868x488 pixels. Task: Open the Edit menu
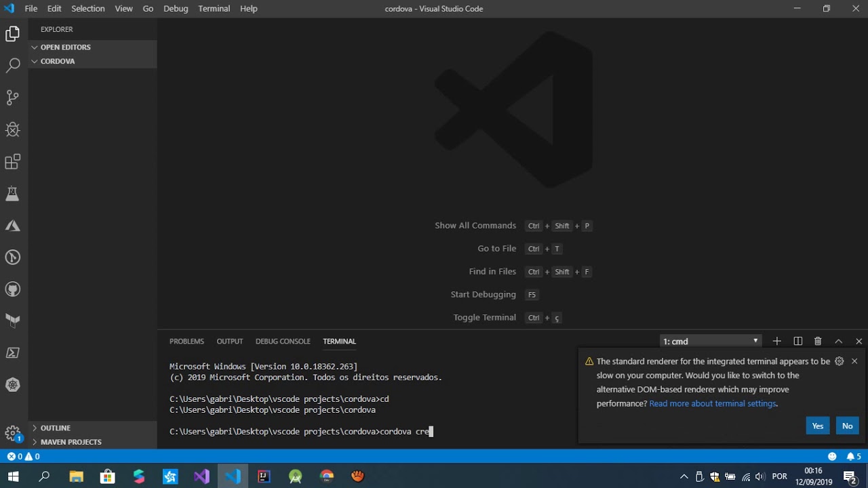[x=54, y=9]
